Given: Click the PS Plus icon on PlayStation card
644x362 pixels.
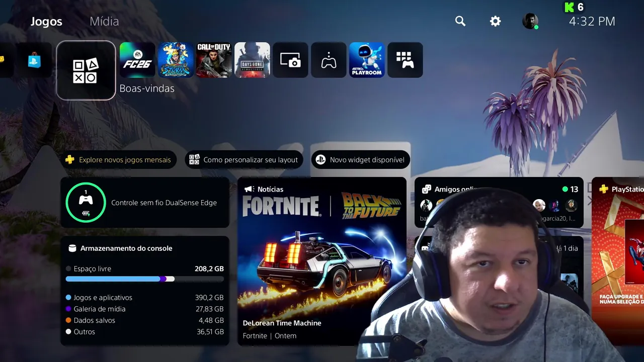Looking at the screenshot, I should (x=603, y=189).
